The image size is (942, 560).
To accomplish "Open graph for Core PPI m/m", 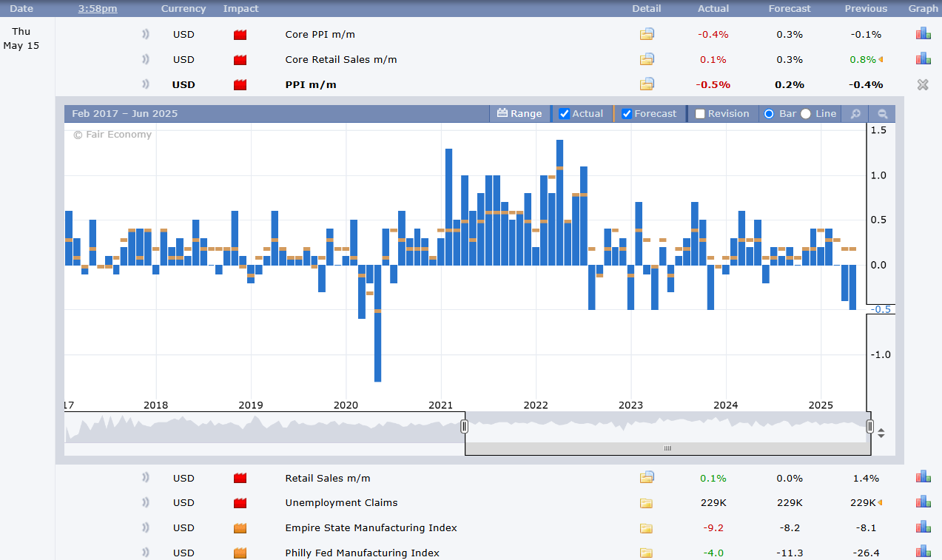I will [x=923, y=34].
